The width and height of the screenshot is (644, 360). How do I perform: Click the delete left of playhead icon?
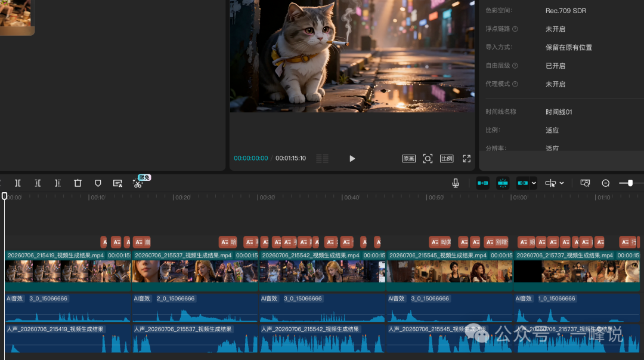coord(38,183)
